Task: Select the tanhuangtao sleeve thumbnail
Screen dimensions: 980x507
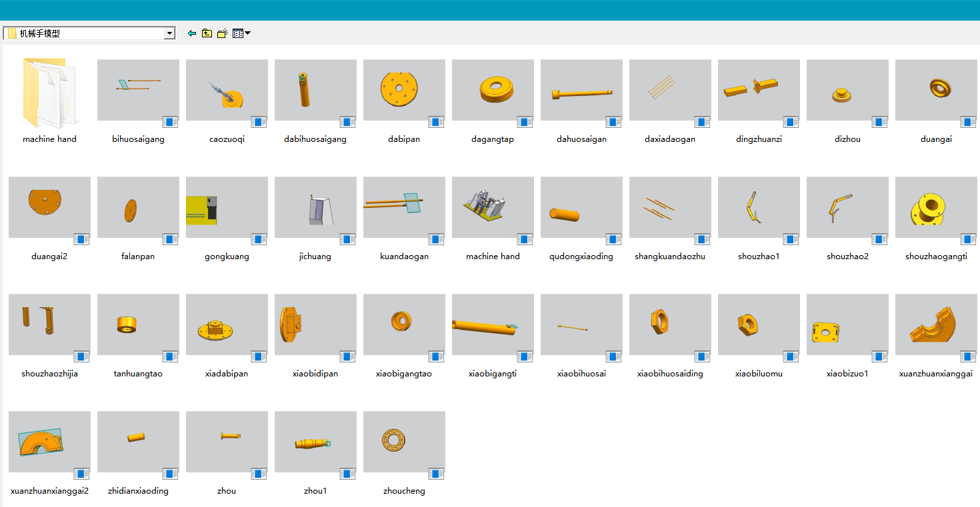Action: click(x=138, y=324)
